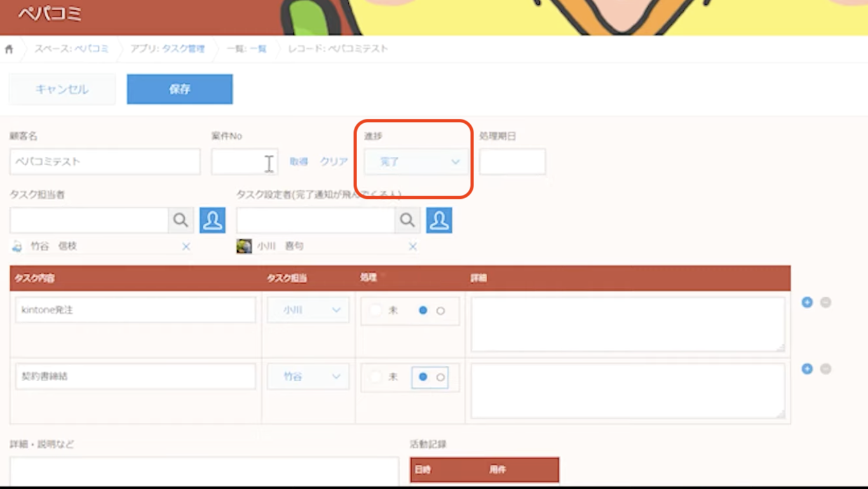Viewport: 868px width, 489px height.
Task: Open the 進捗 dropdown showing 完了
Action: [x=416, y=162]
